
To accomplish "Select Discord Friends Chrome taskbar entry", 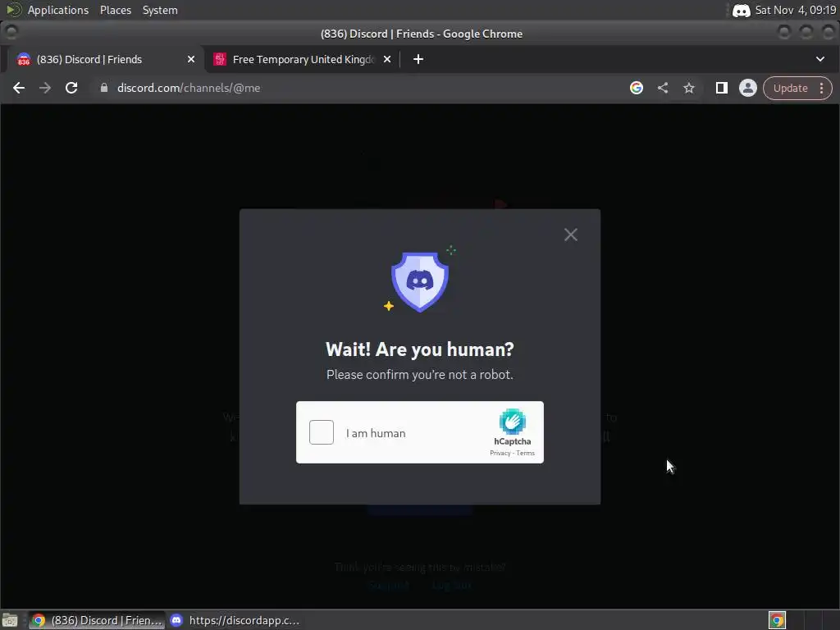I will tap(97, 620).
